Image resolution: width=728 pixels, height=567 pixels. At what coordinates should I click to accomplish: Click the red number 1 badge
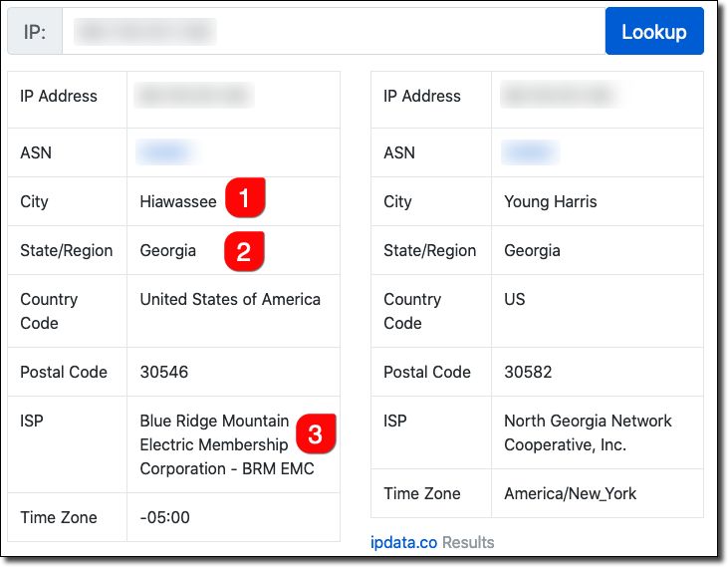[245, 196]
